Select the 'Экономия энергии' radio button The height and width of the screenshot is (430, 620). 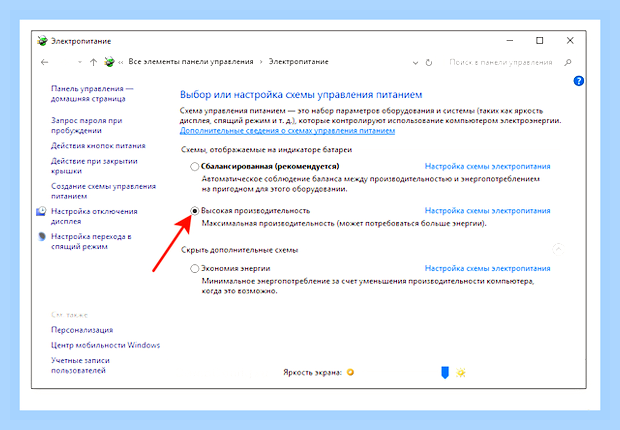(194, 269)
